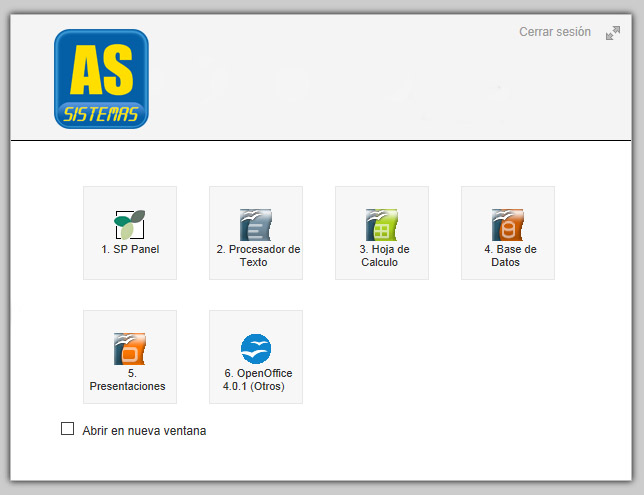The width and height of the screenshot is (644, 495).
Task: Click the '2. Procesador de Texto' label
Action: click(x=258, y=256)
